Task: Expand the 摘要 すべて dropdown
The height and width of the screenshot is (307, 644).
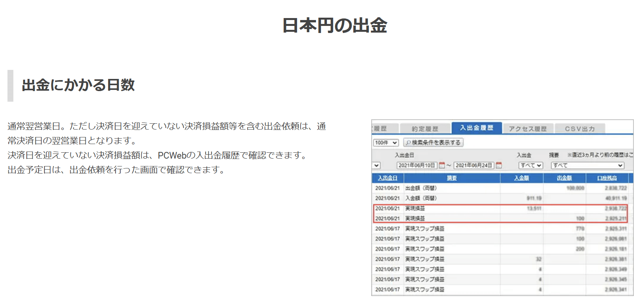Action: (587, 165)
